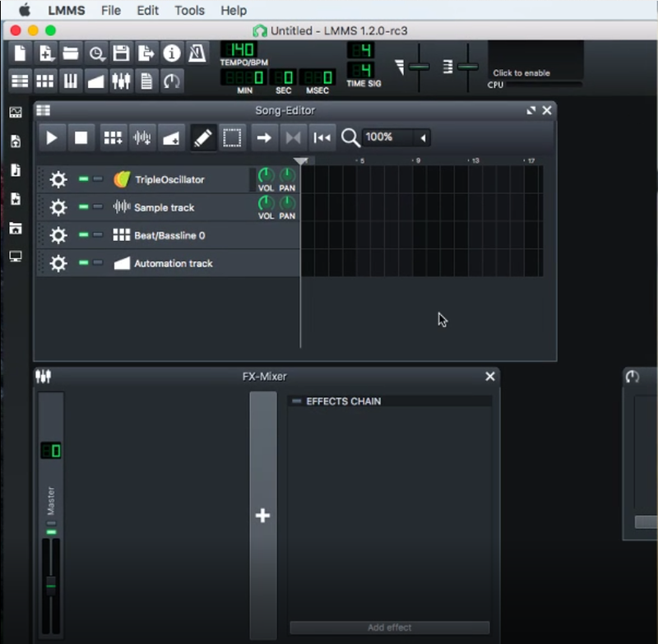Open recently opened projects icon
Screen dimensions: 658x644
(x=96, y=53)
